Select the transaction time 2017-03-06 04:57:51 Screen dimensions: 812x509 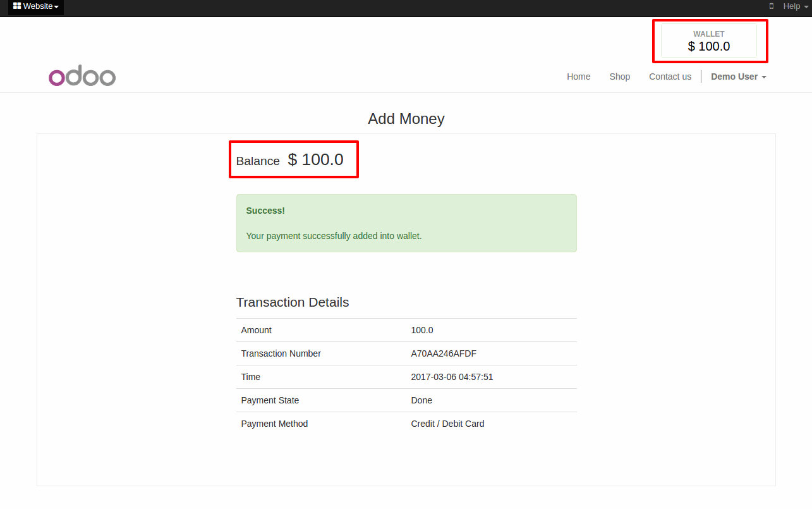coord(452,377)
